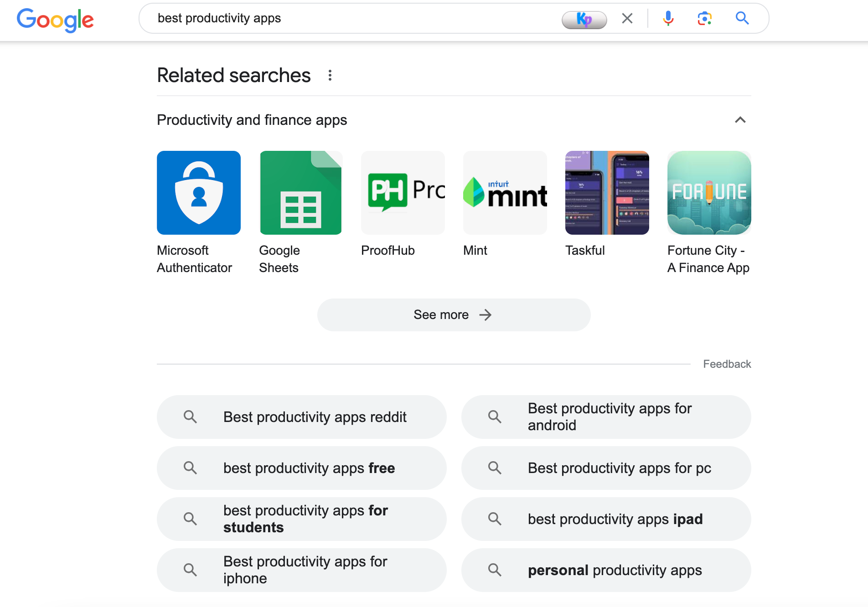Search Best productivity apps for iphone suggestion
Image resolution: width=868 pixels, height=607 pixels.
click(x=301, y=570)
